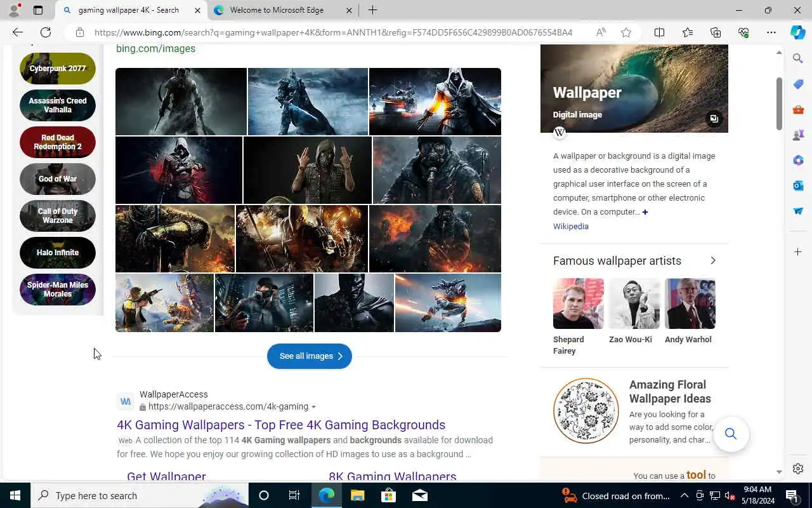
Task: Open sidebar Drop paper plane icon
Action: 798,211
